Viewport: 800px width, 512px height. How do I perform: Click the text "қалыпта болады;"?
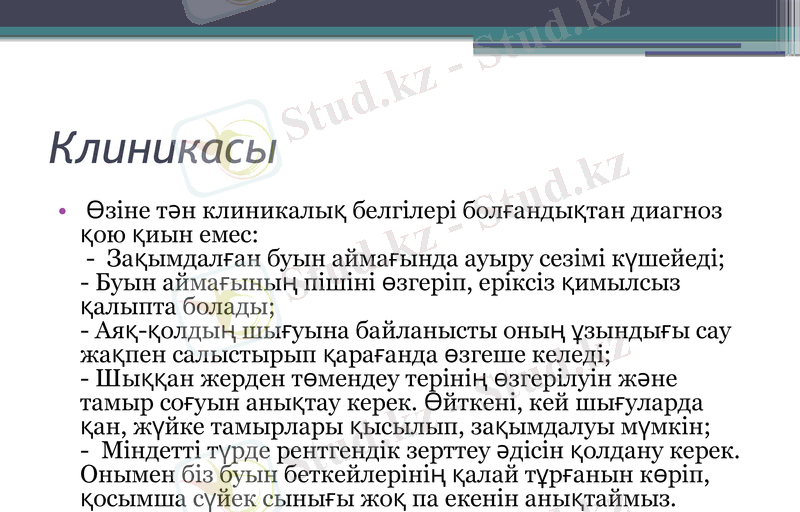pos(178,307)
